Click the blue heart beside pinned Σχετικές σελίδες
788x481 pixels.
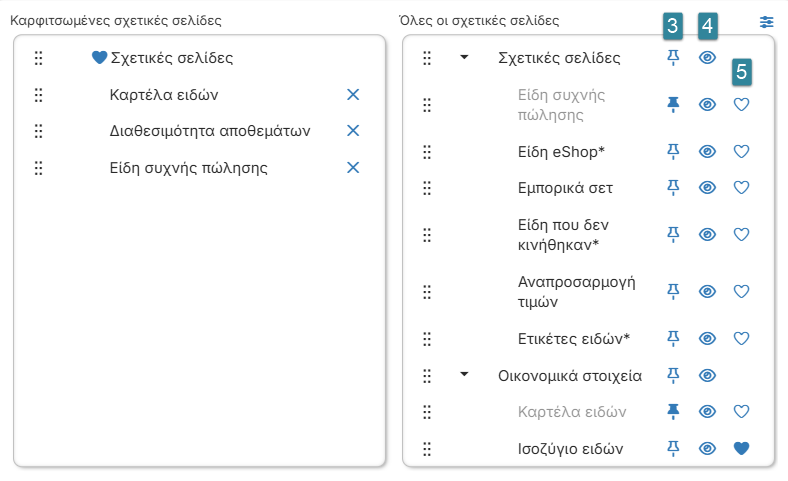point(100,57)
